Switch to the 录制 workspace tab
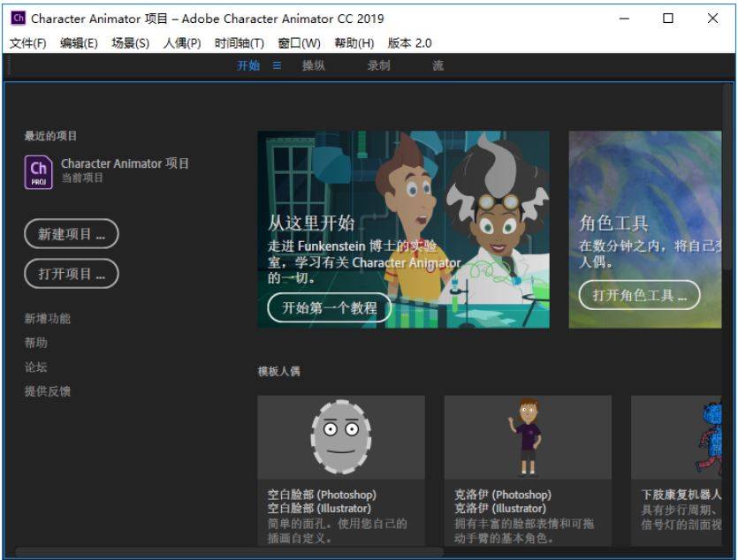 pyautogui.click(x=378, y=65)
